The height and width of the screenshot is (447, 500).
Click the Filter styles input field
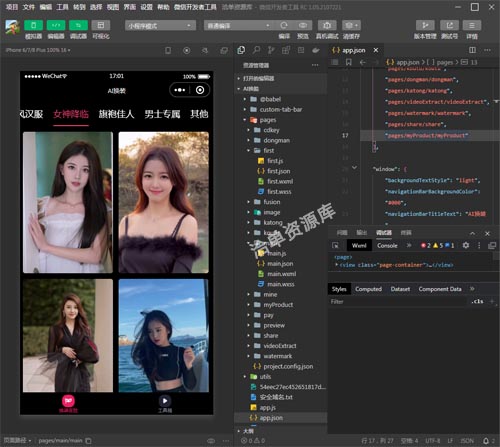(398, 302)
